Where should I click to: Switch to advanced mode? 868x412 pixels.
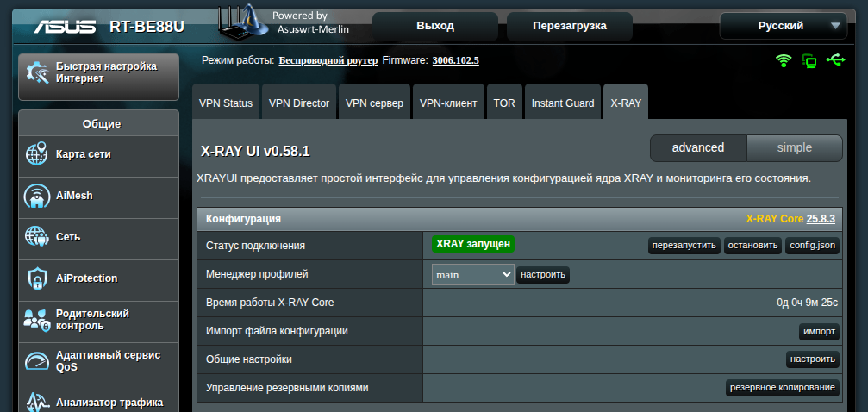click(x=697, y=148)
